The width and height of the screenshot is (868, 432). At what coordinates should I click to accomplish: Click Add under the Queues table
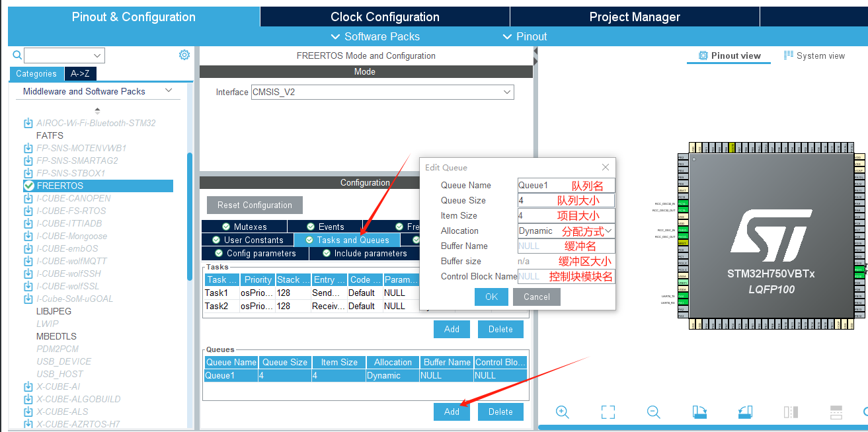coord(452,412)
